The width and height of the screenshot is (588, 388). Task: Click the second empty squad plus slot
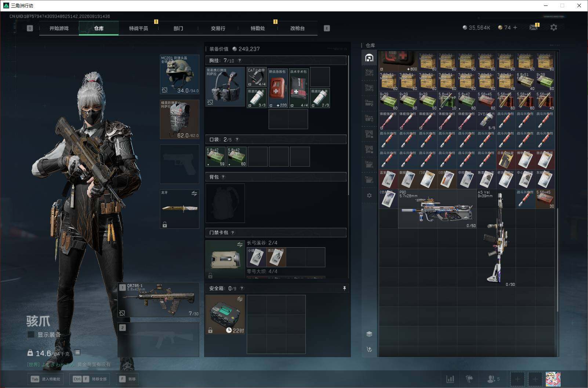(x=535, y=379)
